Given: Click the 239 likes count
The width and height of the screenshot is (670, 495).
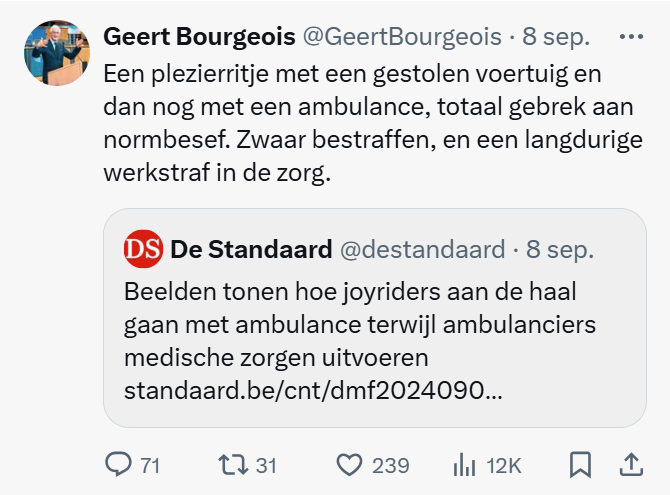Looking at the screenshot, I should point(390,465).
